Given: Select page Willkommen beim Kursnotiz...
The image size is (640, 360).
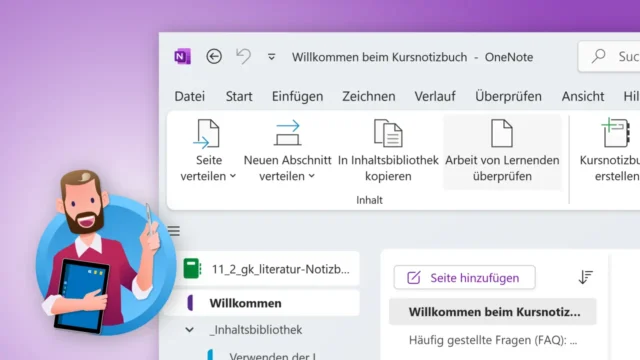Looking at the screenshot, I should coord(493,312).
